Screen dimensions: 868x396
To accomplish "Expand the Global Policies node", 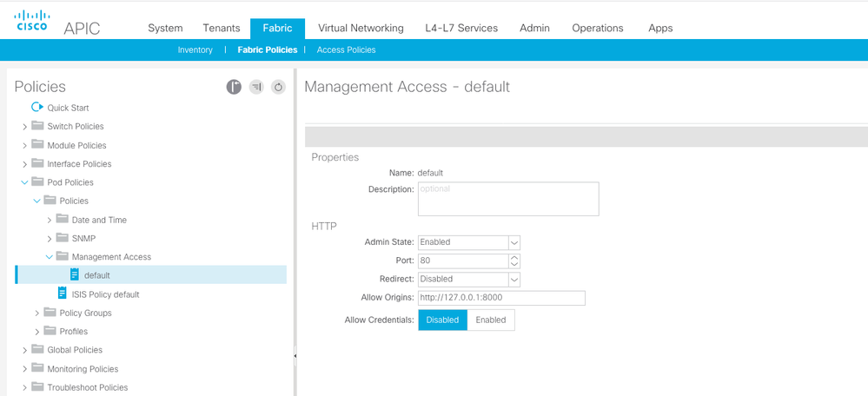I will (25, 350).
